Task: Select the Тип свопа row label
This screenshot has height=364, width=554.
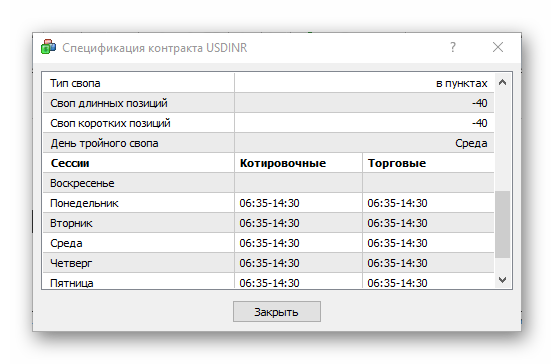Action: [75, 83]
